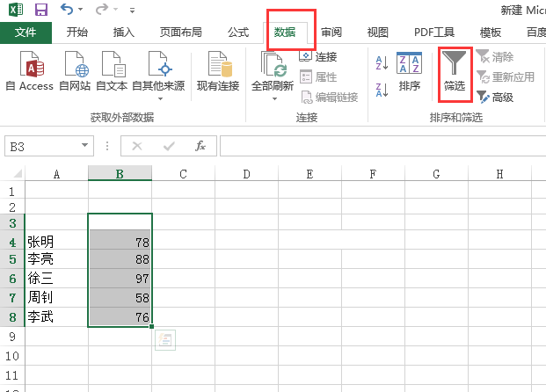Click the 重新应用 filter button

pyautogui.click(x=506, y=77)
